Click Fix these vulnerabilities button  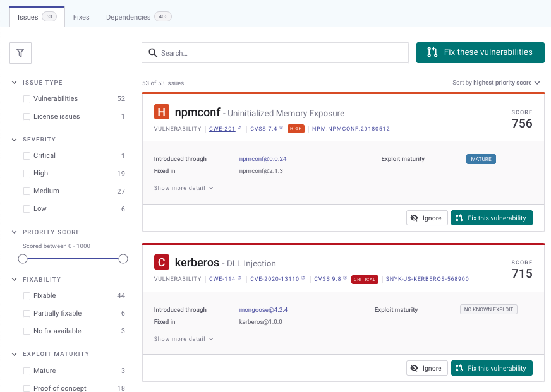(480, 52)
